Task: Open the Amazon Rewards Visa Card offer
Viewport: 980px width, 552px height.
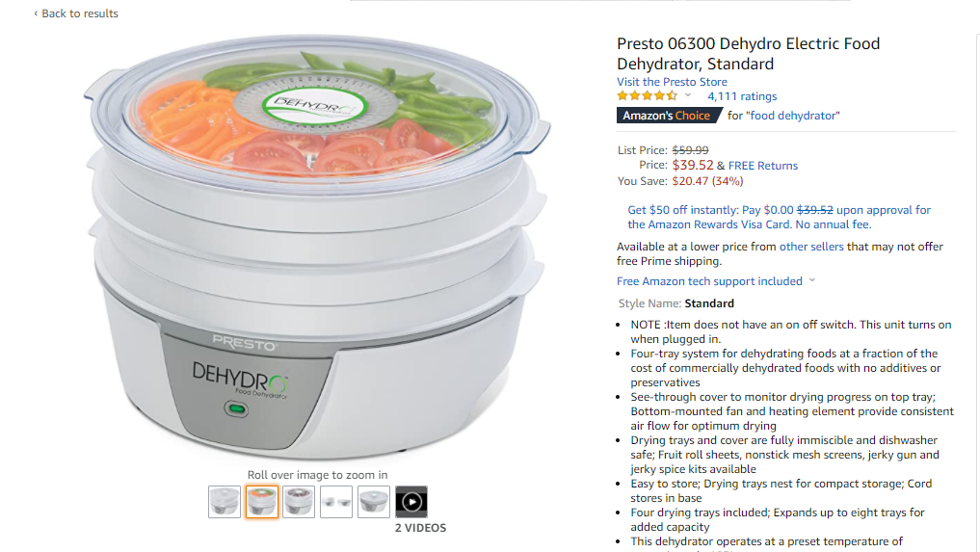Action: coord(780,217)
